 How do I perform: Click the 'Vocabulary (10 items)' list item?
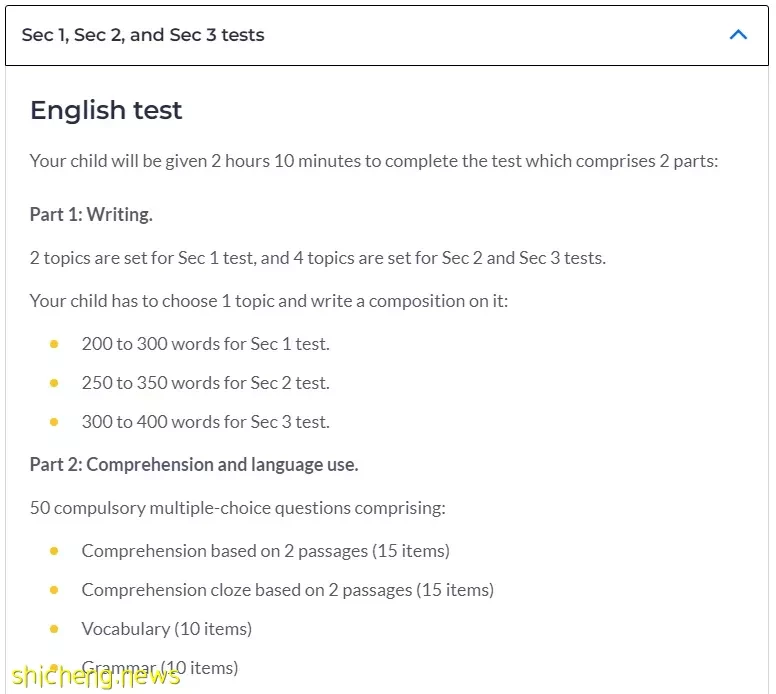(167, 629)
